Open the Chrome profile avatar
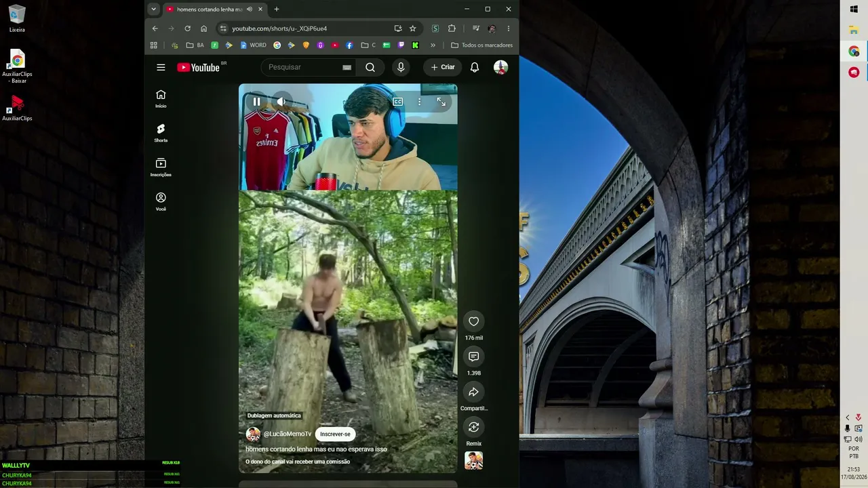The image size is (868, 488). [492, 28]
